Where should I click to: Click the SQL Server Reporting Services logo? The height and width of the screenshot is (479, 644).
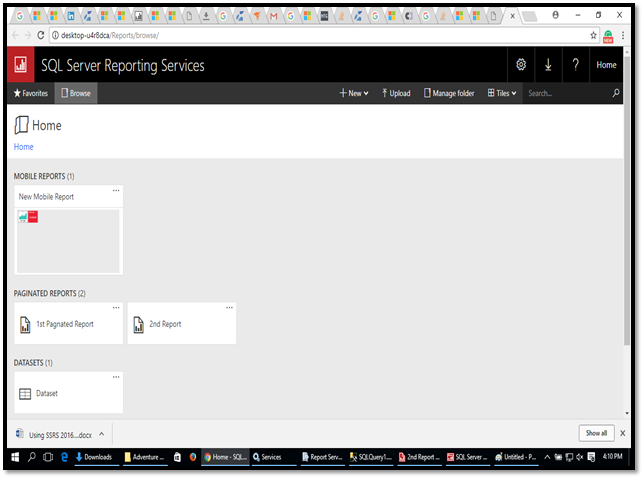tap(20, 66)
